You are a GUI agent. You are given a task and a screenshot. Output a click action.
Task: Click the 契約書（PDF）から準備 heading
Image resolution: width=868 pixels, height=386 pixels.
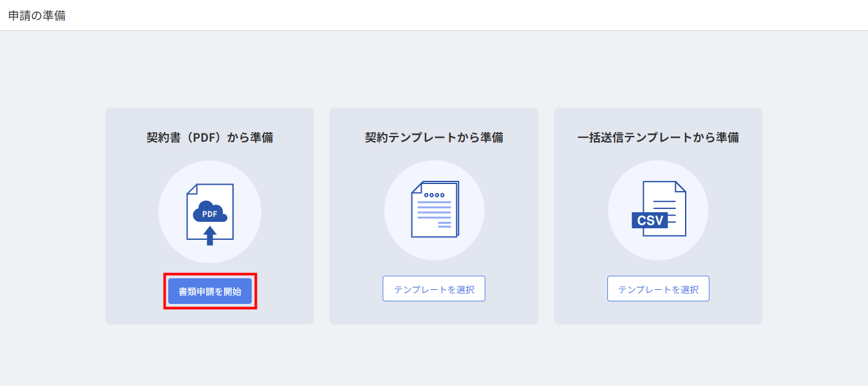pyautogui.click(x=210, y=137)
